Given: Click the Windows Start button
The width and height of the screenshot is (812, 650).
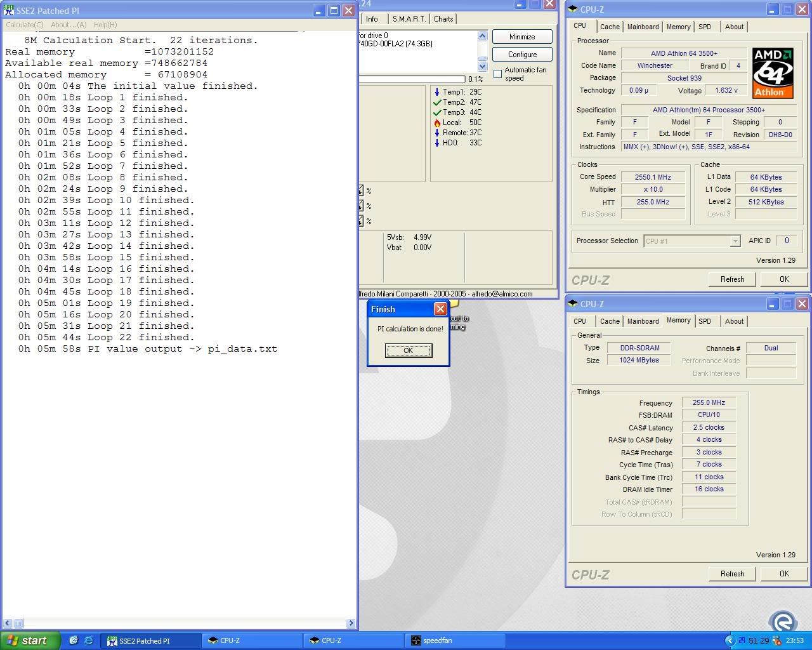Looking at the screenshot, I should coord(30,640).
